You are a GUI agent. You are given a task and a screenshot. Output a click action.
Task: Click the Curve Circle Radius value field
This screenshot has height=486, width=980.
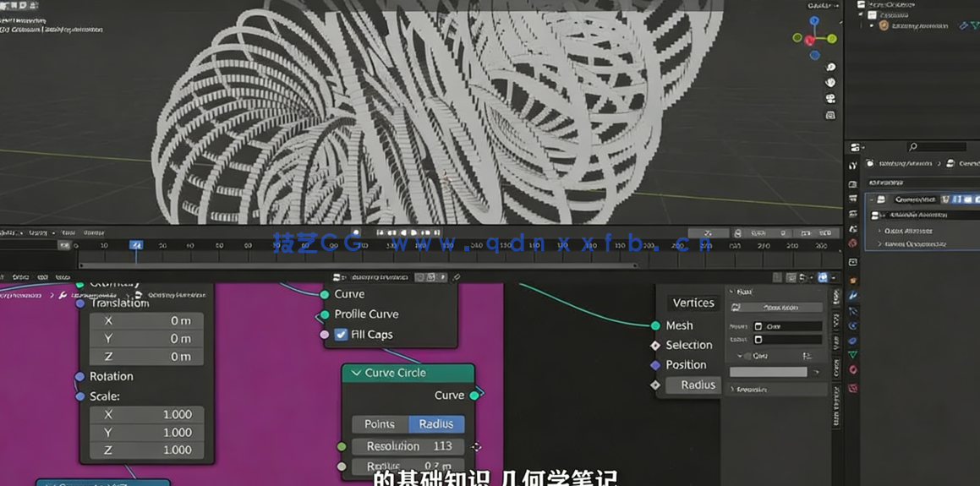coord(408,466)
